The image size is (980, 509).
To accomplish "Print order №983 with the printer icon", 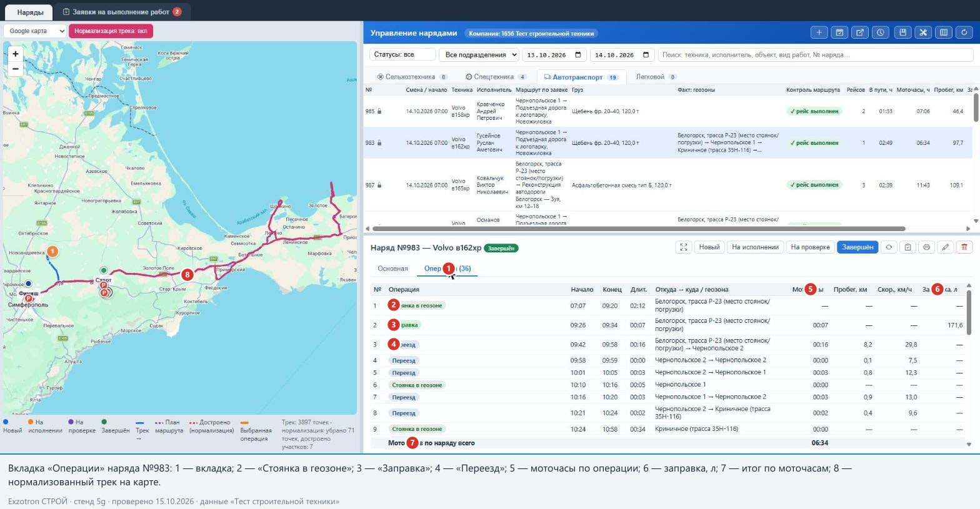I will coord(926,247).
